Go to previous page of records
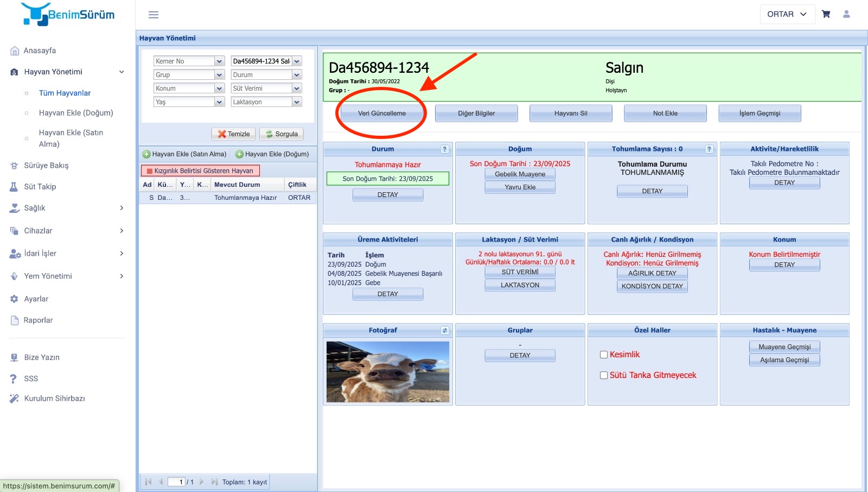Viewport: 868px width, 492px height. point(161,482)
